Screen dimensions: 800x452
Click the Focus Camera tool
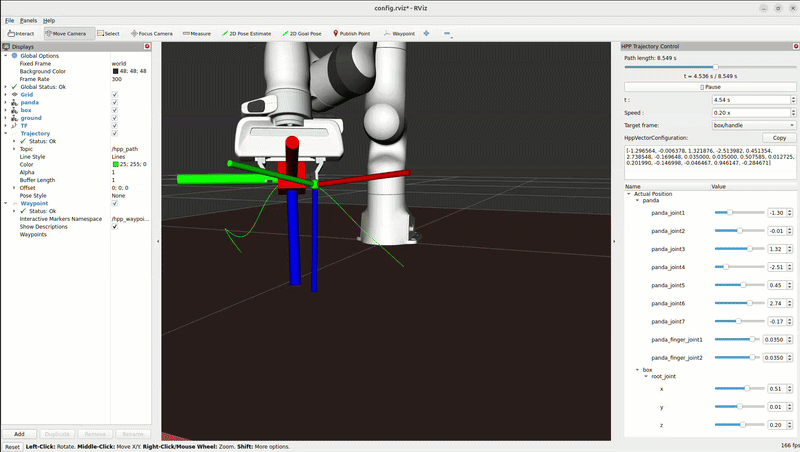pos(152,34)
